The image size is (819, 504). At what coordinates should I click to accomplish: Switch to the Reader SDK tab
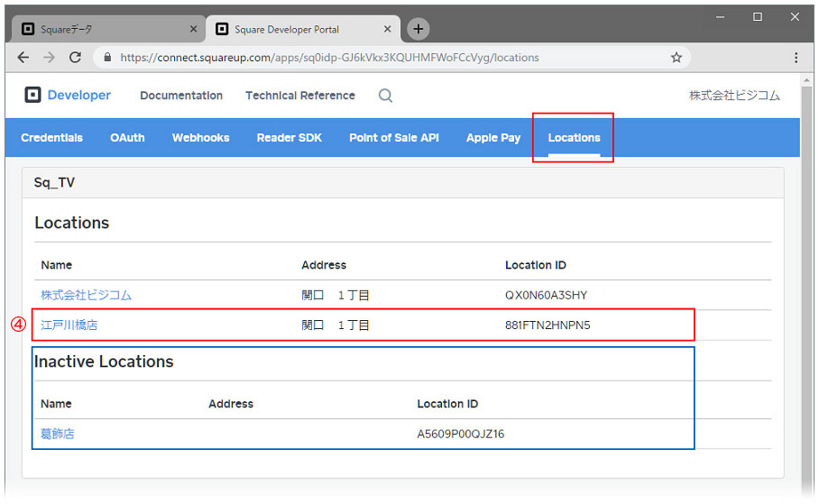290,138
